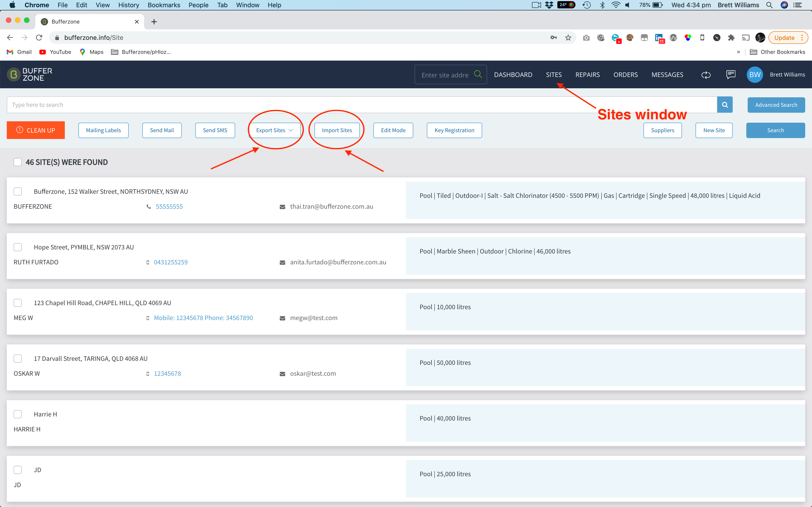Open the chat messages icon in header
The height and width of the screenshot is (507, 812).
click(x=731, y=74)
